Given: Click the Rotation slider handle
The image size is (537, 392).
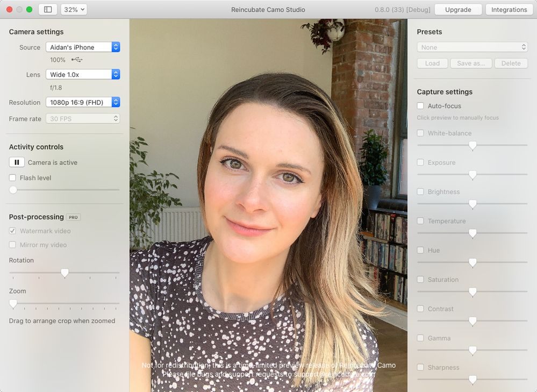Looking at the screenshot, I should tap(65, 273).
